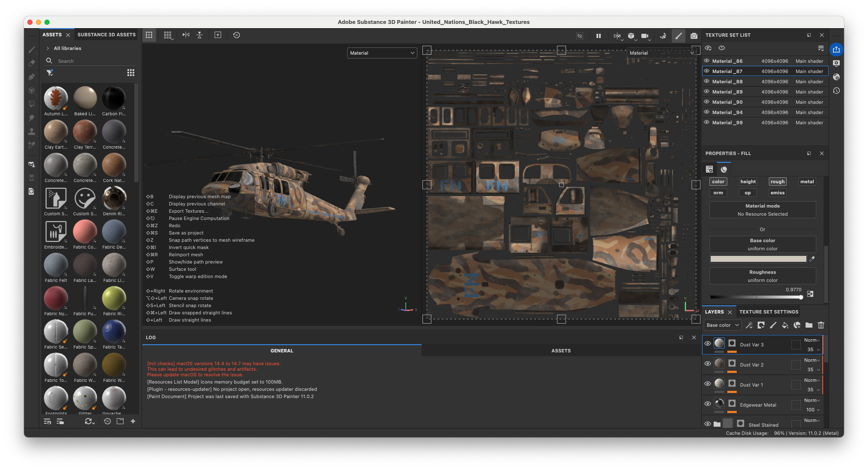Open the History panel icon on right dock
The height and width of the screenshot is (469, 868).
pos(836,91)
